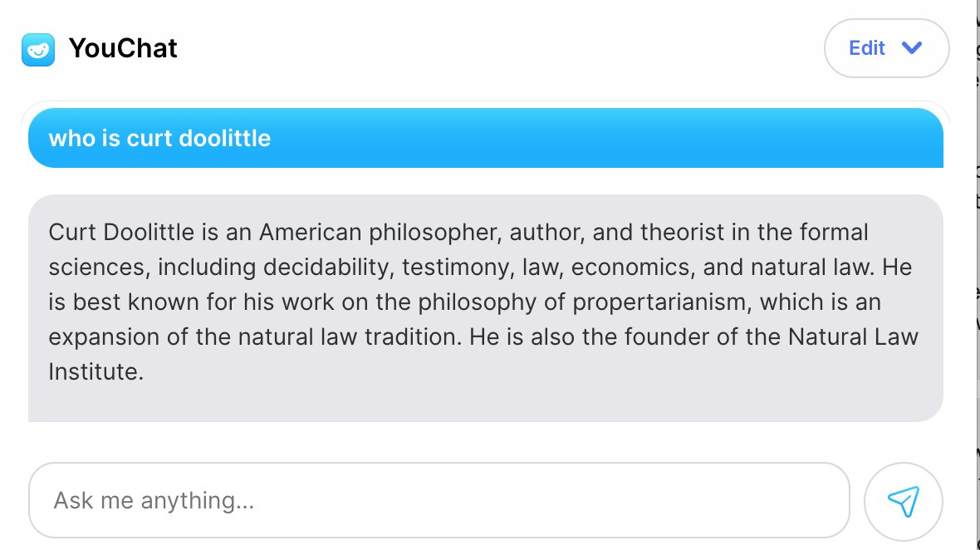Send message with paper plane icon
The width and height of the screenshot is (980, 550).
pyautogui.click(x=903, y=501)
